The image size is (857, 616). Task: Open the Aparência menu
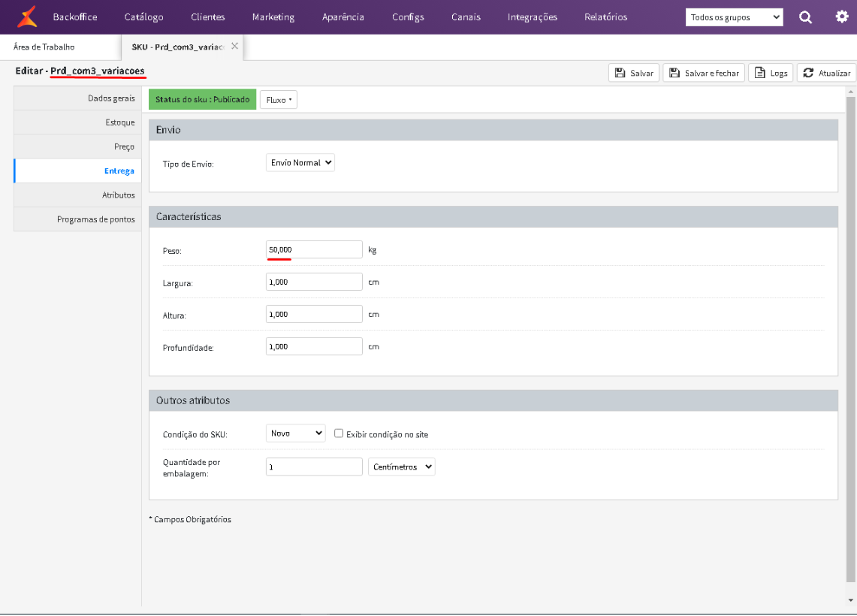(x=342, y=17)
